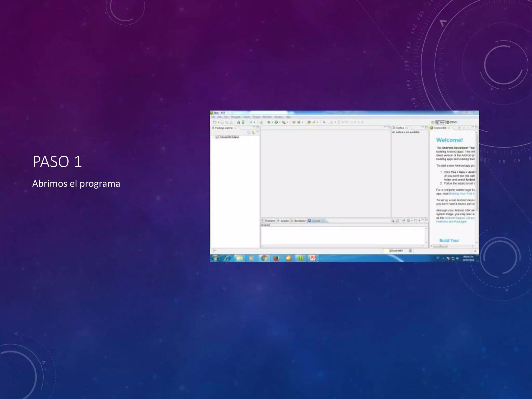The width and height of the screenshot is (532, 399).
Task: Click the Run garbage collector trash icon
Action: (x=410, y=251)
